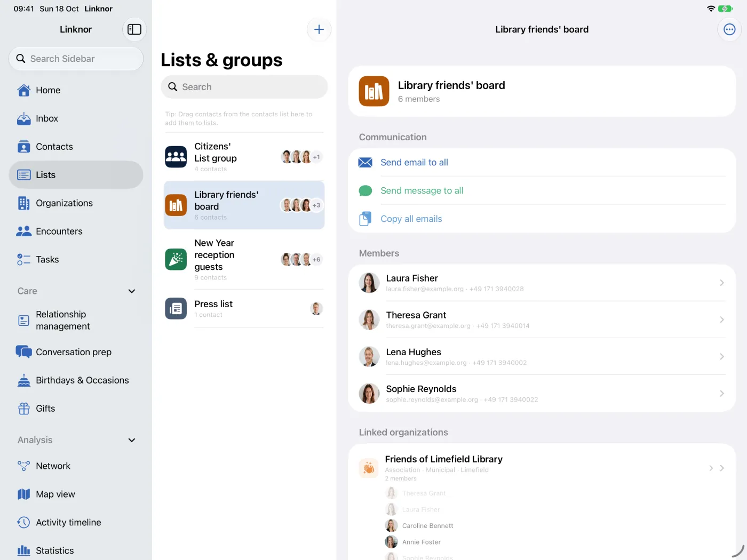Viewport: 747px width, 560px height.
Task: Open the Activity timeline clock icon
Action: (24, 523)
